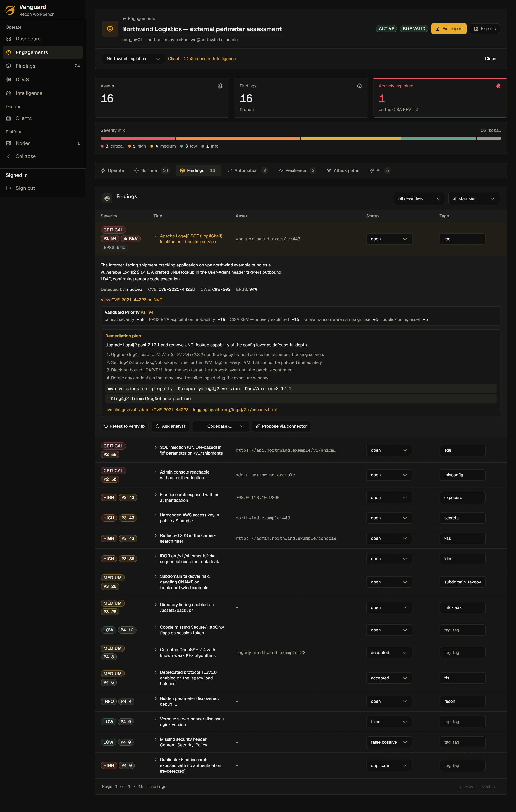Open Nodes in the sidebar
Screen dimensions: 516x812
pos(43,143)
